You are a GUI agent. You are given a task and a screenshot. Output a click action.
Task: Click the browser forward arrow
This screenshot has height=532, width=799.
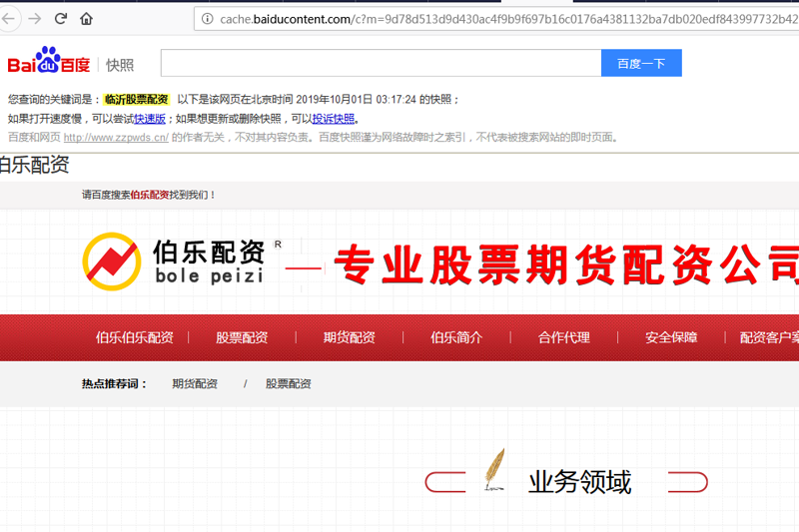tap(35, 19)
